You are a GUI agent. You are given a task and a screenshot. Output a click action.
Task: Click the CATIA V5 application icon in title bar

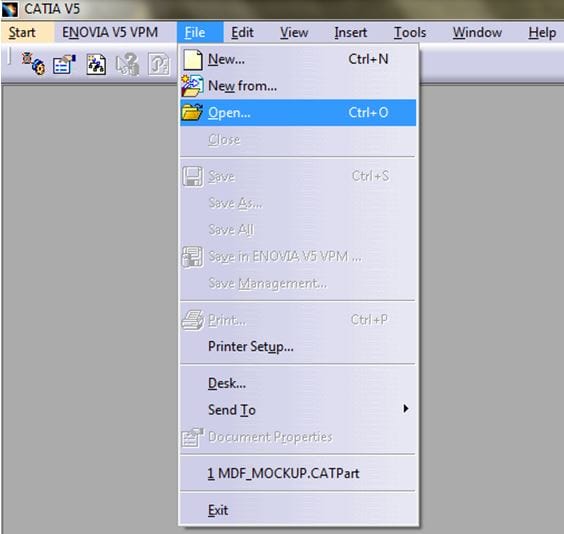coord(10,9)
